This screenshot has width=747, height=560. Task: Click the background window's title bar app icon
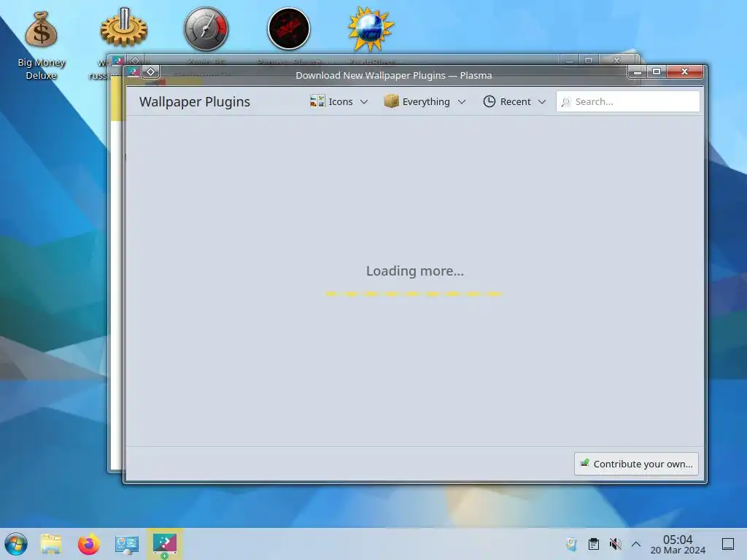pos(117,61)
